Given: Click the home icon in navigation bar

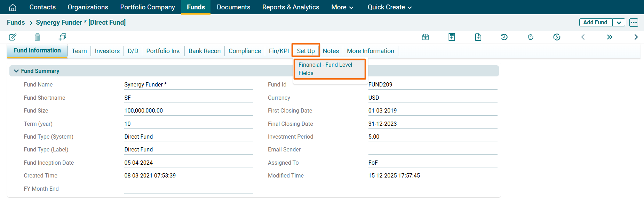Looking at the screenshot, I should [x=13, y=7].
